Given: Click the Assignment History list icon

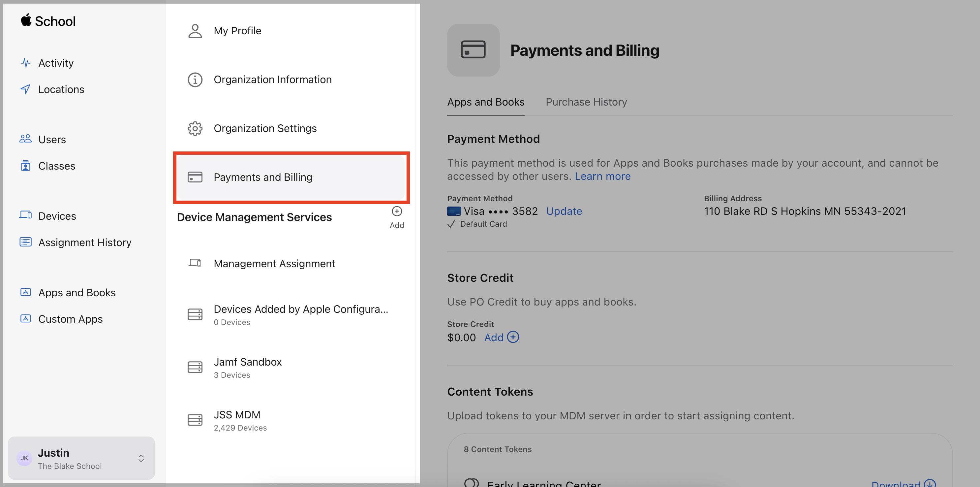Looking at the screenshot, I should (x=25, y=242).
